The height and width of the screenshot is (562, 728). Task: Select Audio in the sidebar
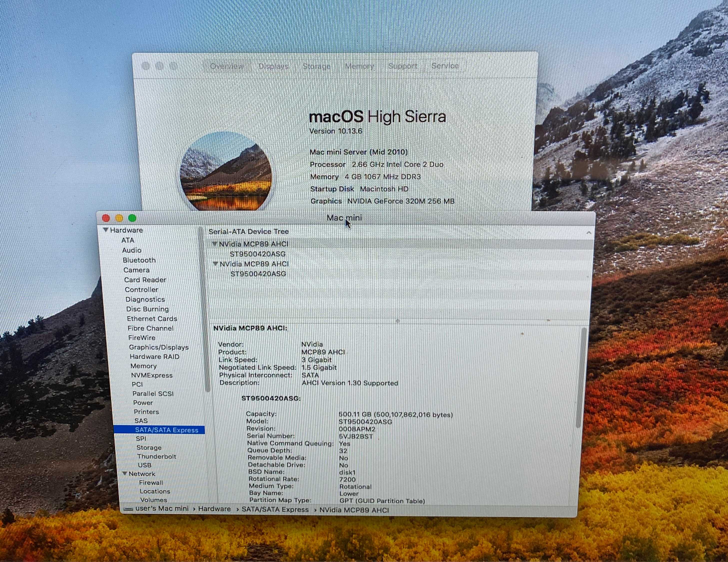pos(132,250)
